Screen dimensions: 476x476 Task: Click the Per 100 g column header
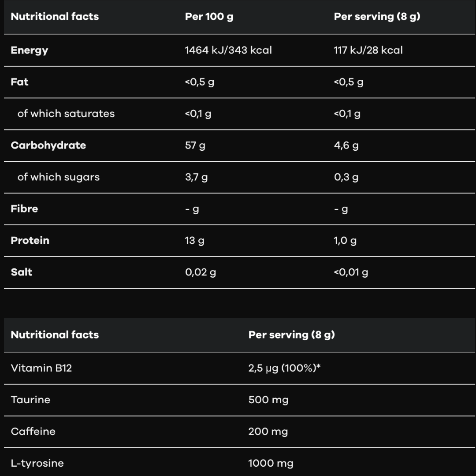(209, 17)
